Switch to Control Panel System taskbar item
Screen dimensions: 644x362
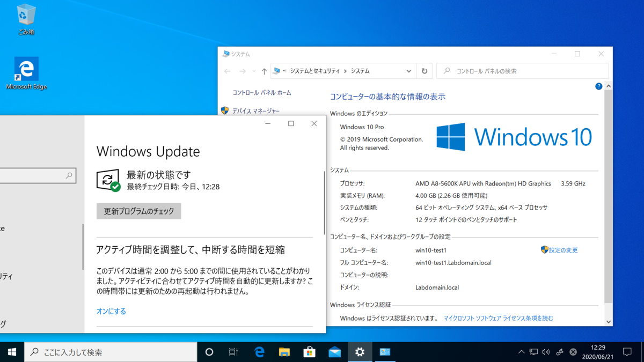point(385,352)
